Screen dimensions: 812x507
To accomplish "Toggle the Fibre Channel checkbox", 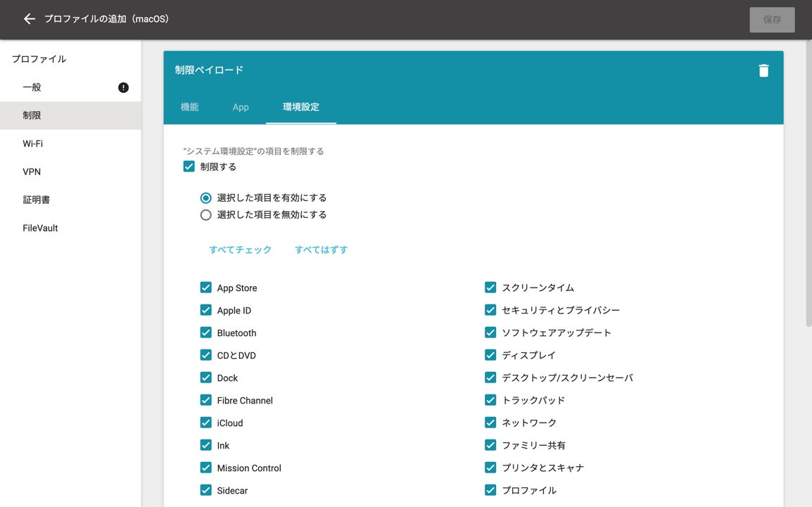I will (205, 400).
